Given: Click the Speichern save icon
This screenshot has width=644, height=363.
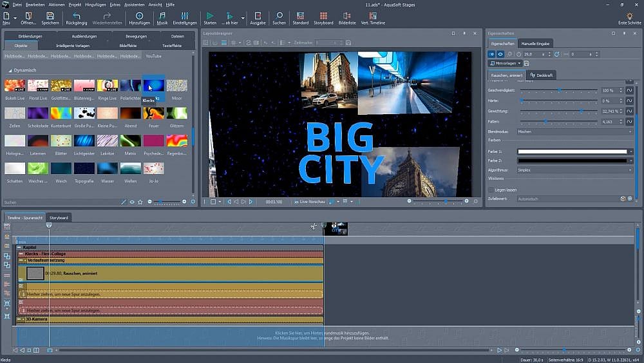Looking at the screenshot, I should (x=50, y=15).
